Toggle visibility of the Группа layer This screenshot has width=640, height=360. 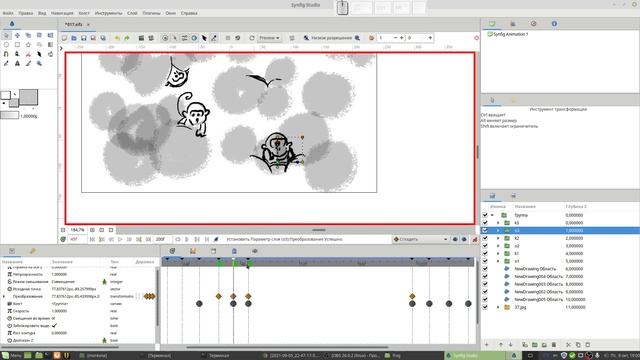coord(485,215)
